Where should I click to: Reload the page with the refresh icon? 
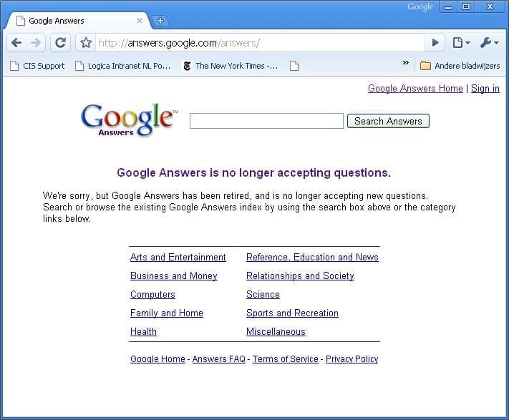(x=60, y=42)
